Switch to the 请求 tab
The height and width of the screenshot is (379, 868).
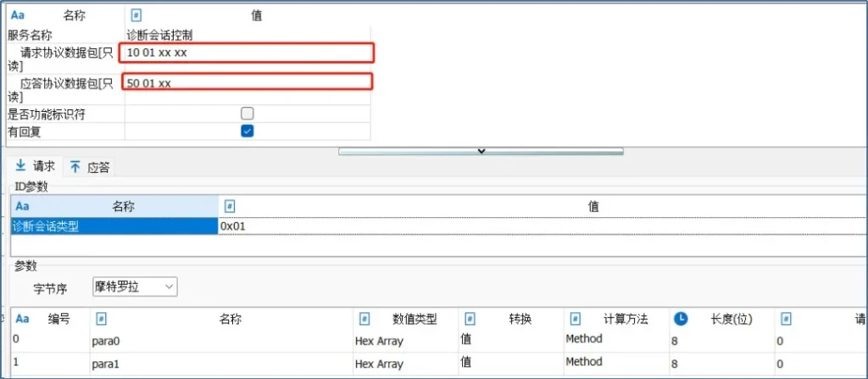click(x=35, y=166)
